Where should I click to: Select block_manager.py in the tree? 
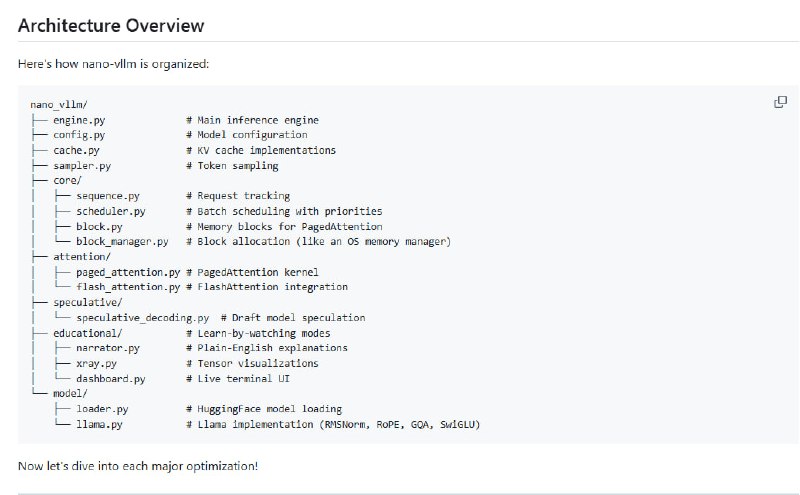point(122,242)
